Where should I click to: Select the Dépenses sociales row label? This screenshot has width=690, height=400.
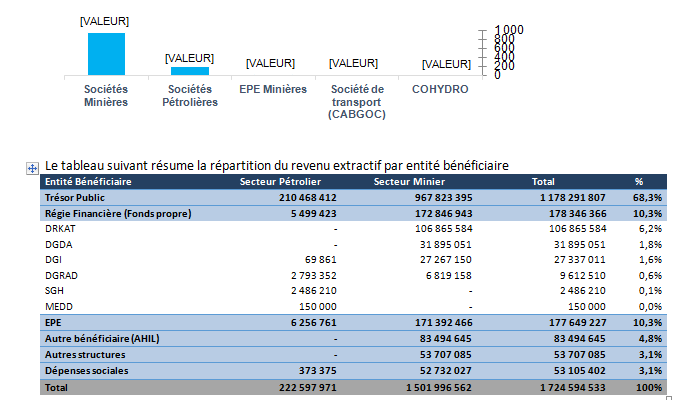point(86,370)
